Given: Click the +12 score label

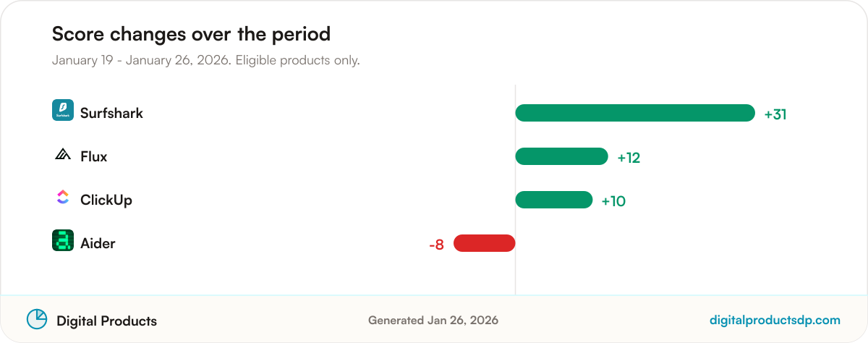Looking at the screenshot, I should (629, 158).
